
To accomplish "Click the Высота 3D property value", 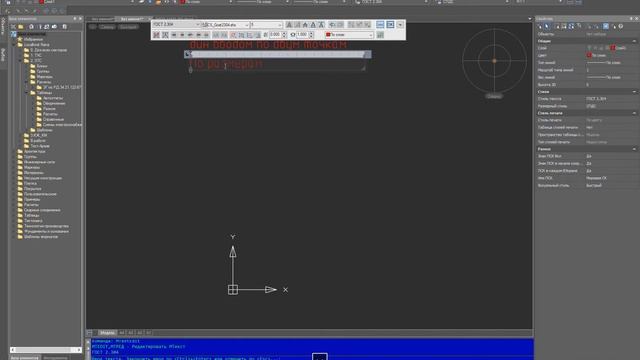I will pos(588,84).
